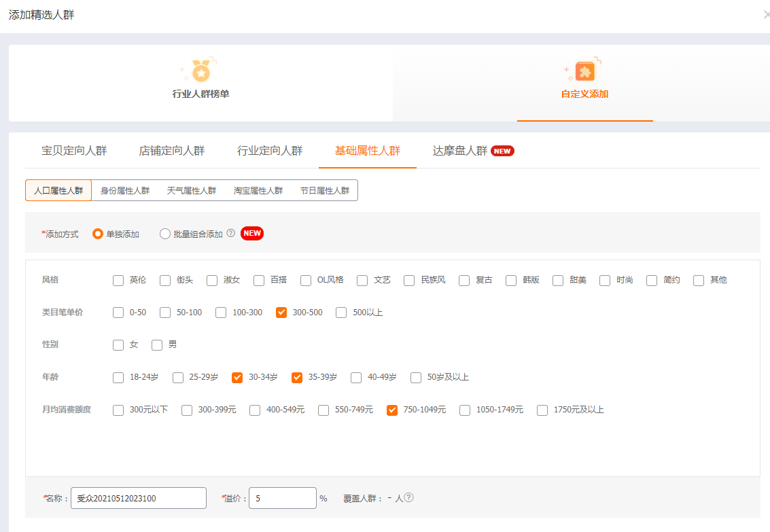
Task: Check the 500以上 price checkbox
Action: (x=340, y=313)
